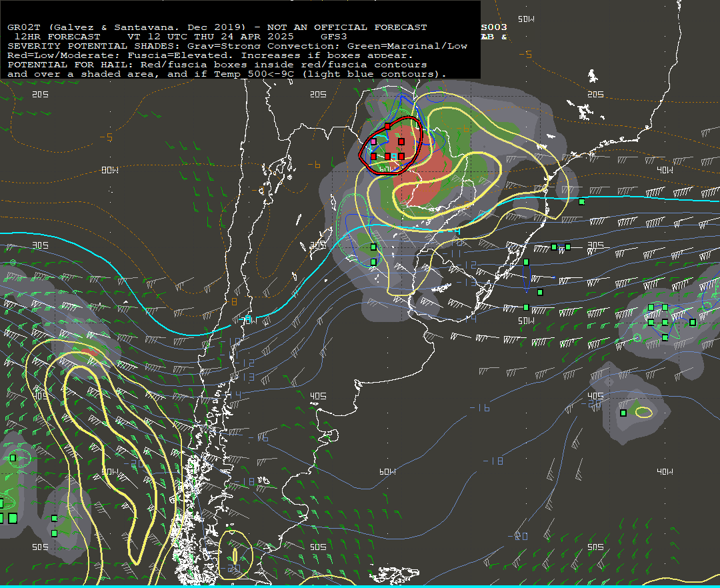Click the "NOT AN OFFICIAL FORECAST" header text
Viewport: 720px width, 588px height.
point(347,27)
